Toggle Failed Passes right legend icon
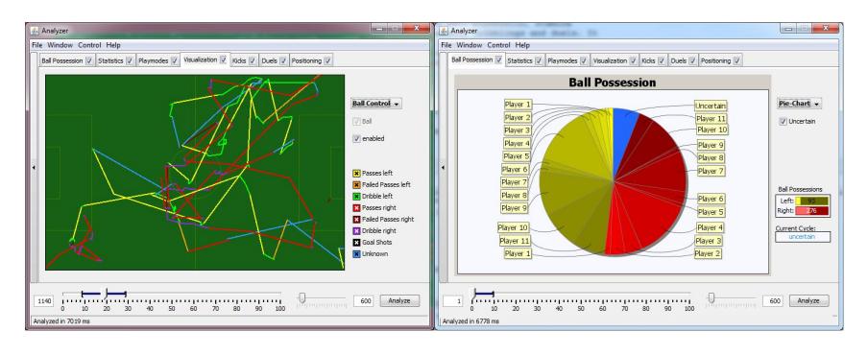 356,220
